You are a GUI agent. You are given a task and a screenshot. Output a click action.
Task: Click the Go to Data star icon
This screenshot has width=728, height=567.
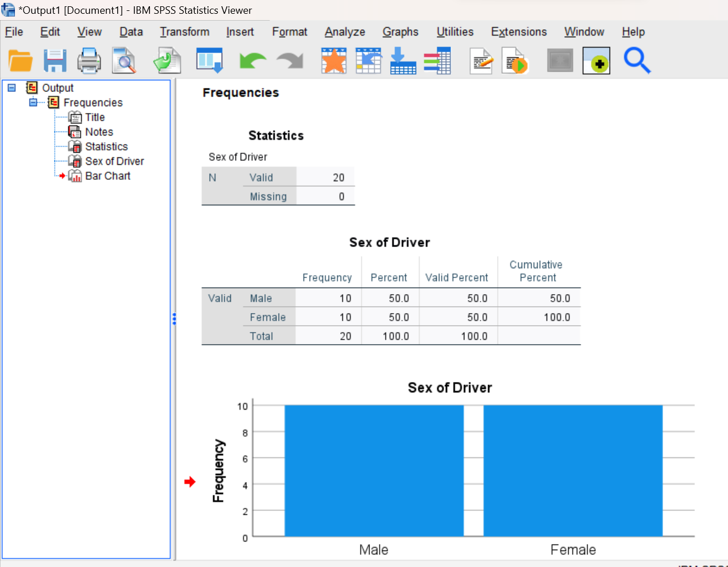click(334, 61)
